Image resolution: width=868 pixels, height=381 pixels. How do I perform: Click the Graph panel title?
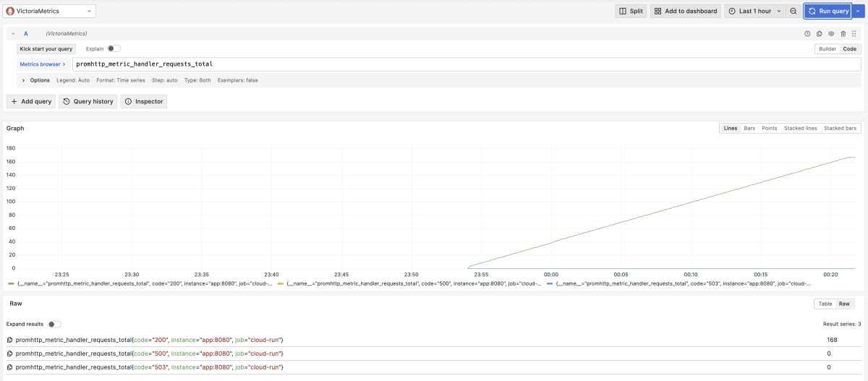pos(15,128)
